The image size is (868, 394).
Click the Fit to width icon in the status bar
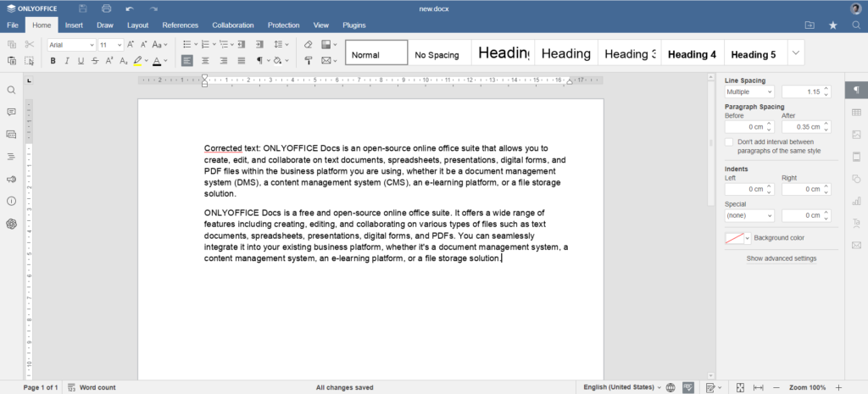coord(759,387)
